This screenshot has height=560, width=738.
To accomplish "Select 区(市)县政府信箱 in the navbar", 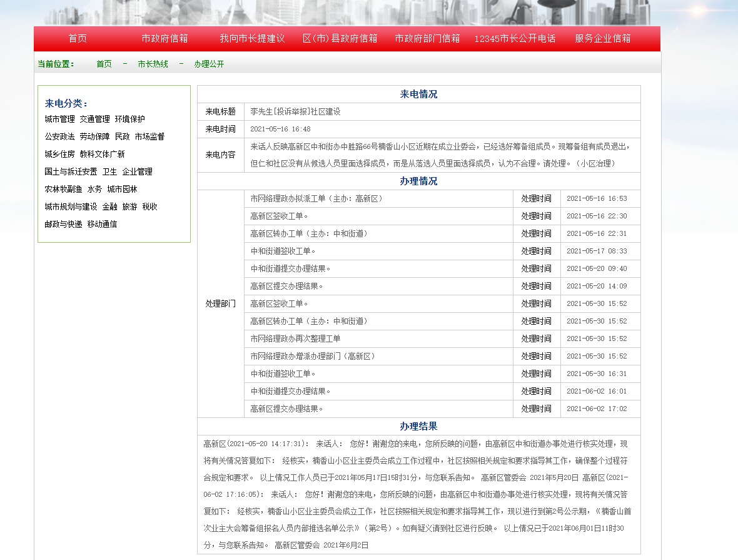I will [340, 39].
